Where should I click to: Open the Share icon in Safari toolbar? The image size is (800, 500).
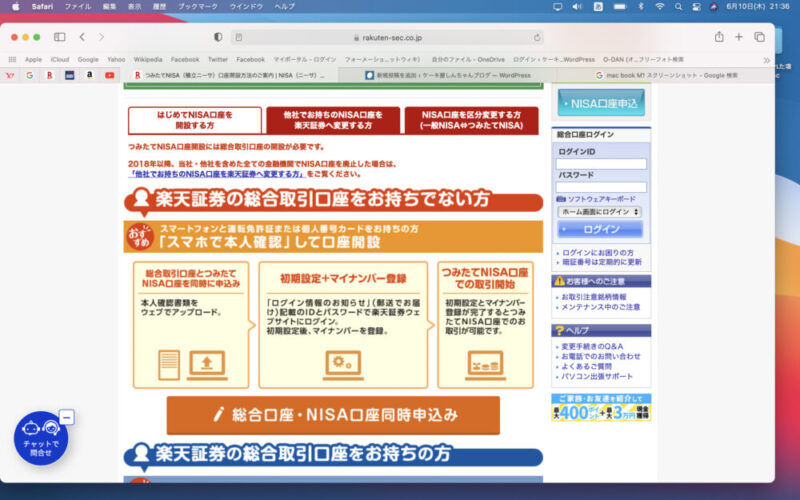pyautogui.click(x=719, y=37)
